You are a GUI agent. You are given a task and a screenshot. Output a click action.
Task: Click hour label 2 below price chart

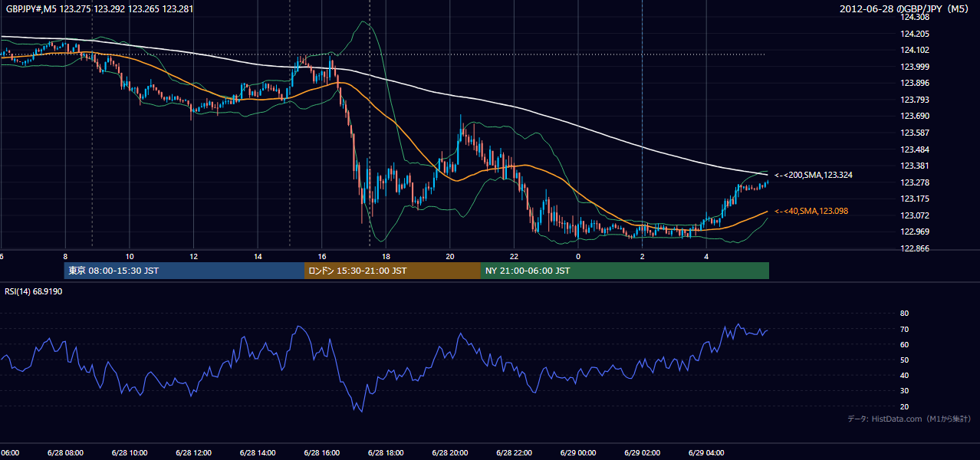click(642, 256)
